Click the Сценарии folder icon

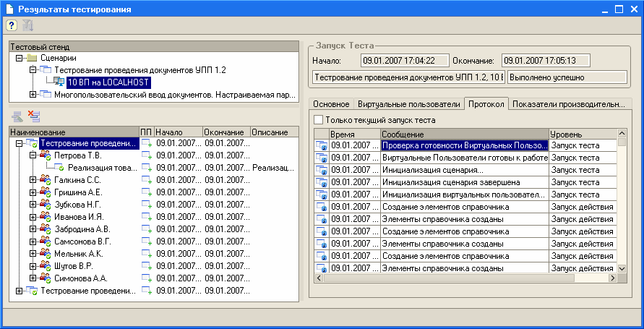32,59
